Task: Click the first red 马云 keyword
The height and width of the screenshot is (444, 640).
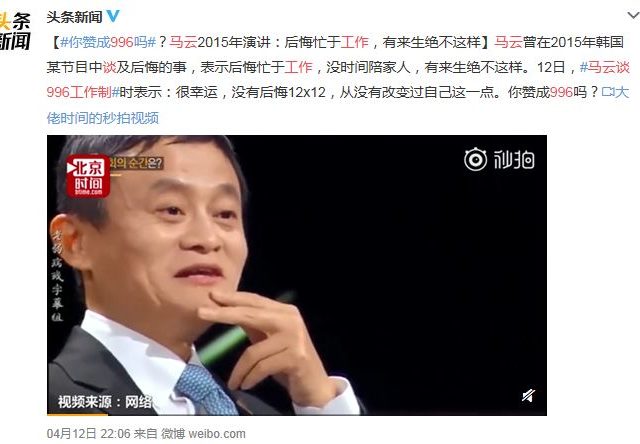Action: click(183, 42)
